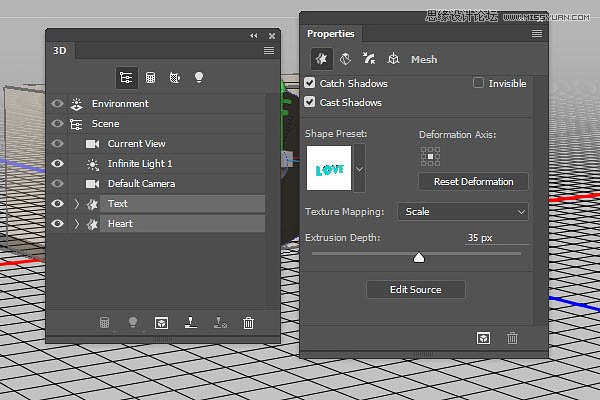This screenshot has width=600, height=400.
Task: Click the Current View camera icon
Action: (92, 144)
